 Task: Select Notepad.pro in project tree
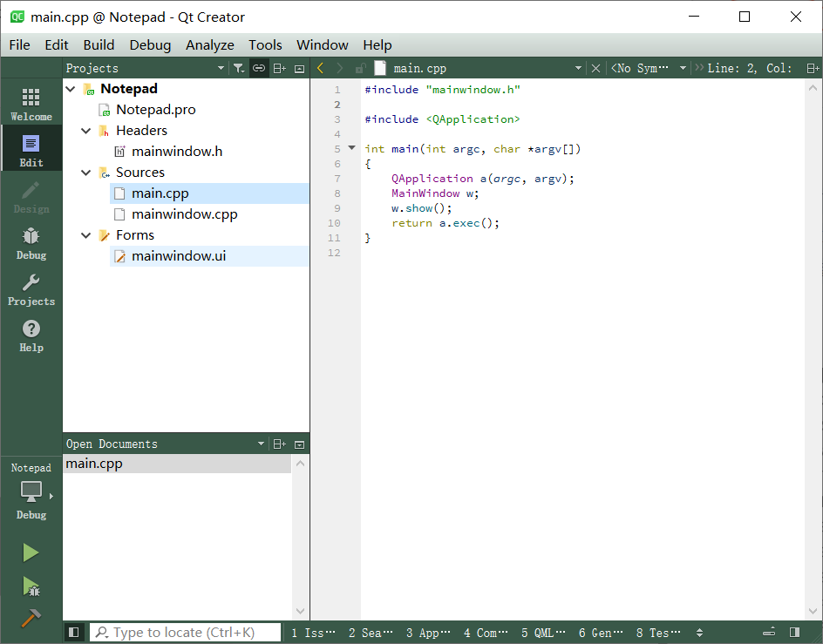coord(156,110)
